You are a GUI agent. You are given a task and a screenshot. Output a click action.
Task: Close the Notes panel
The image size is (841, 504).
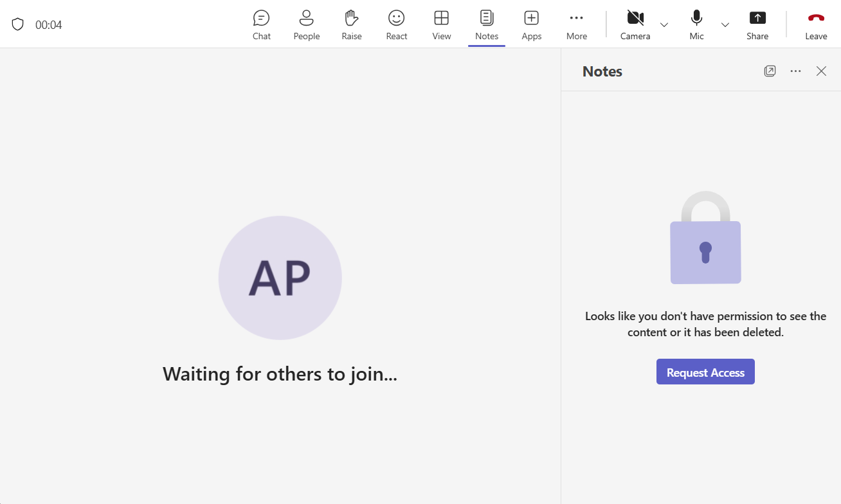[821, 71]
